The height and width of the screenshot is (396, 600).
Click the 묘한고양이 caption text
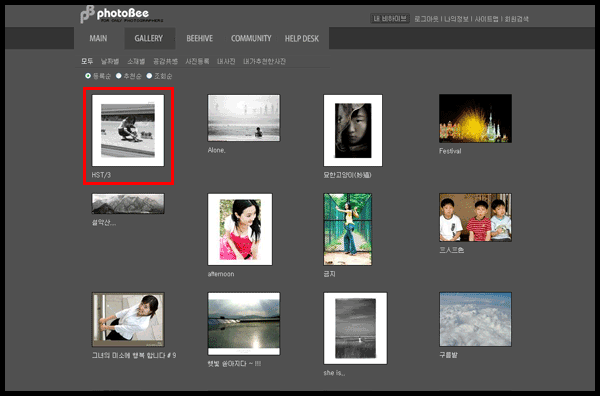click(347, 175)
